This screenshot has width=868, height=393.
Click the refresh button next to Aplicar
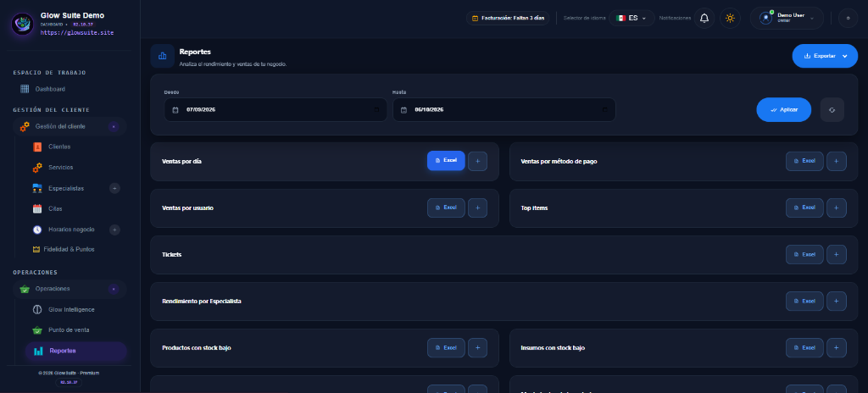832,109
